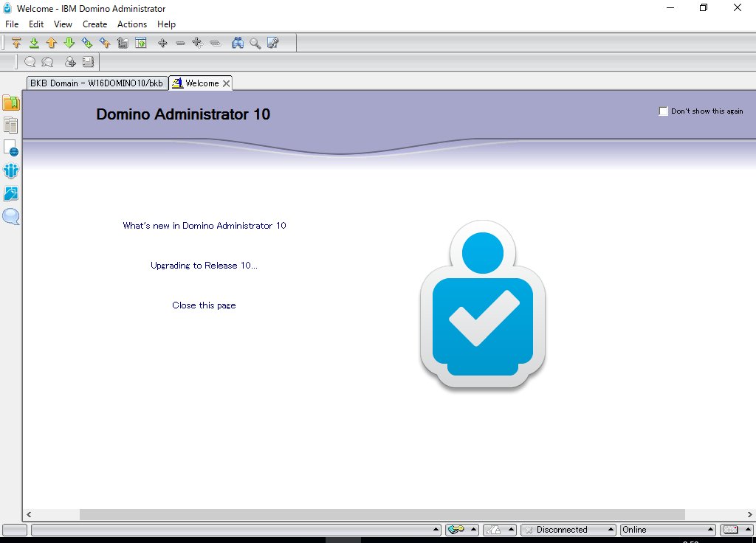The width and height of the screenshot is (756, 543).
Task: Click the navigate-to-bottom green arrow icon
Action: (x=34, y=43)
